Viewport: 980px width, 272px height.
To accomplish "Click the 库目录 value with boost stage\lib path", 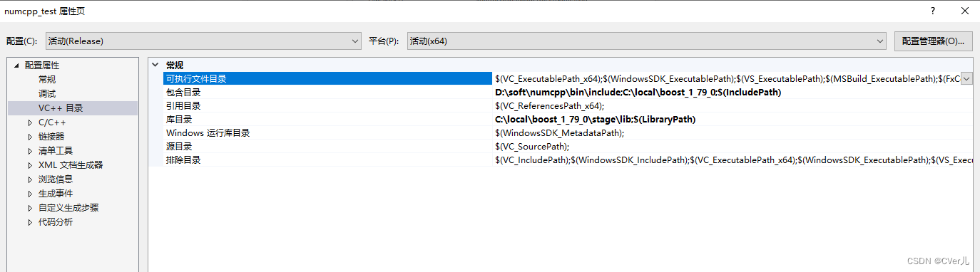I will (x=595, y=120).
